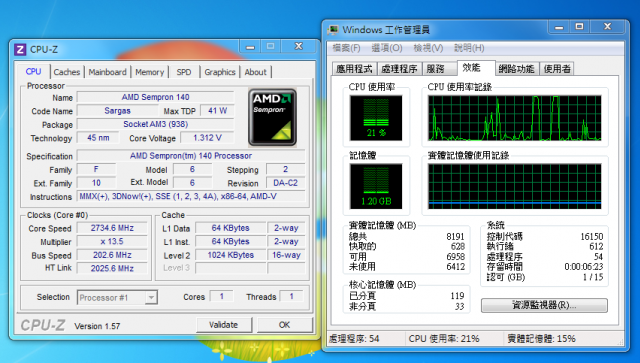The width and height of the screenshot is (640, 363).
Task: Click the uptime value 0:00:06:23
Action: (x=584, y=267)
